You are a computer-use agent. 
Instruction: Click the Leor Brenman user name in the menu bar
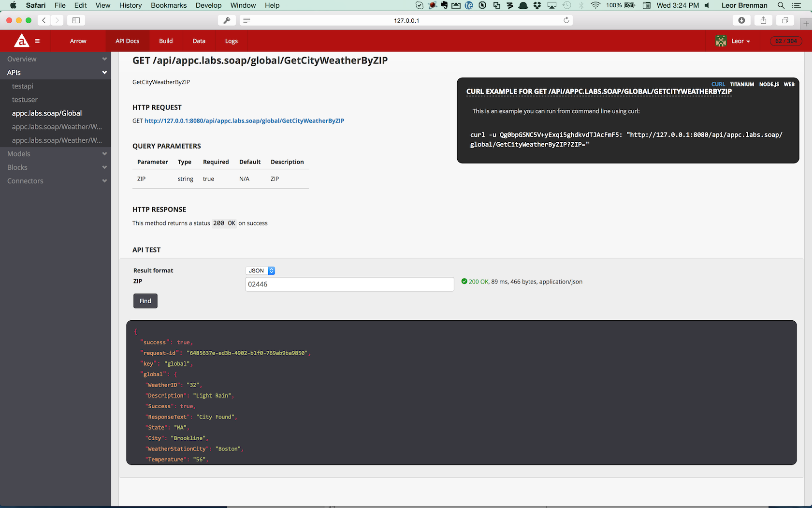pos(744,5)
